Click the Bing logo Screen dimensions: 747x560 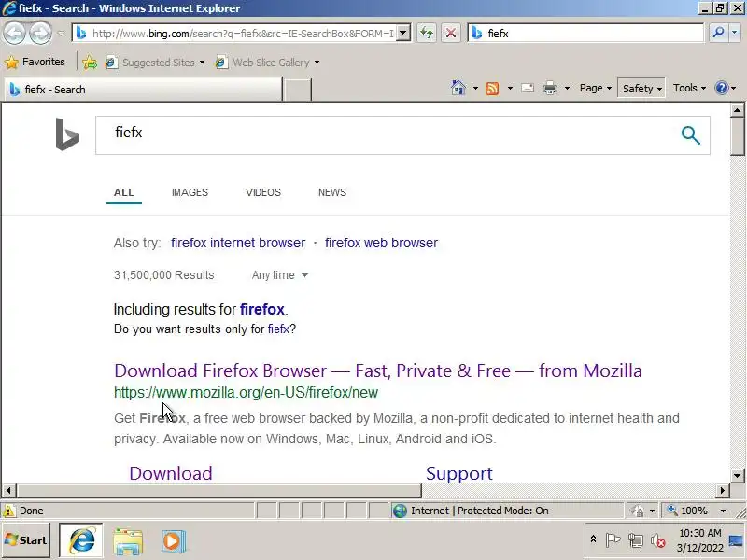tap(67, 134)
